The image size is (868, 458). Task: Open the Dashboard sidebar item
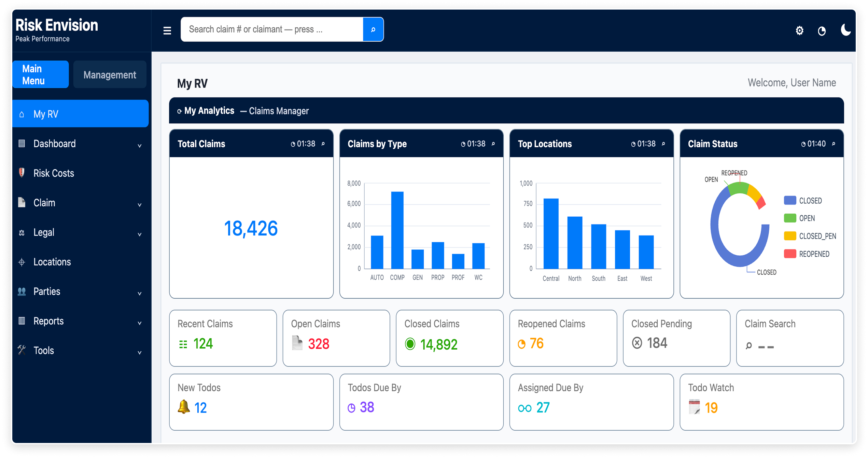[x=80, y=144]
